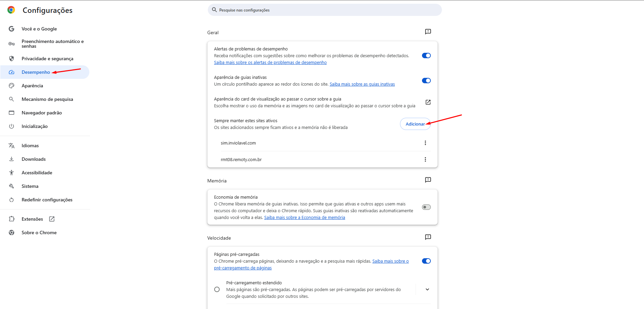Open the Extensões external link icon
This screenshot has height=309, width=644.
tap(52, 219)
